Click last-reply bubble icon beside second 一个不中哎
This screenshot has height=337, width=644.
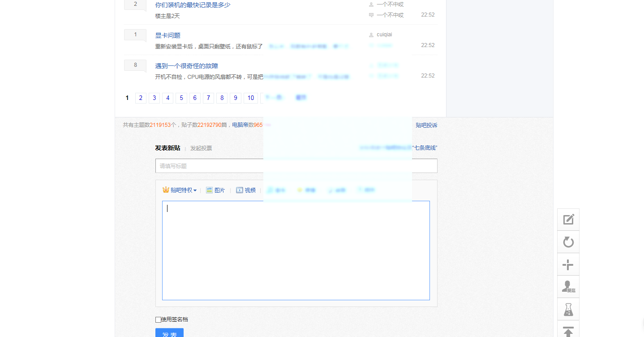(371, 15)
